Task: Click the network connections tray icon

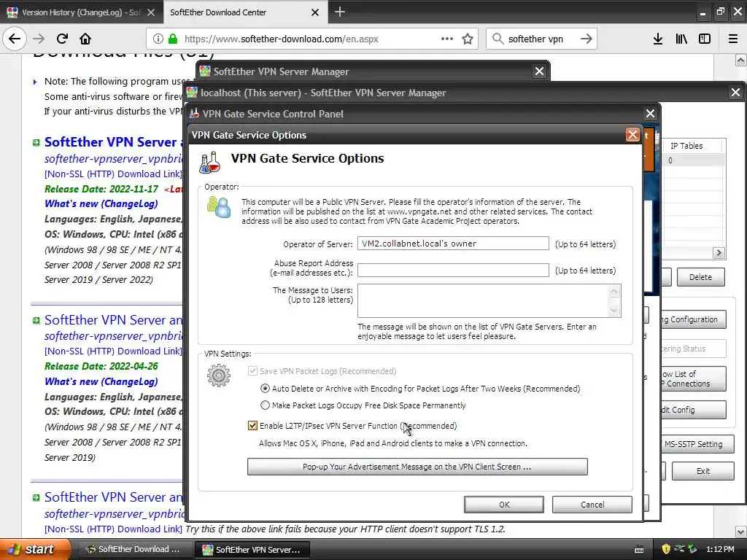Action: click(679, 549)
